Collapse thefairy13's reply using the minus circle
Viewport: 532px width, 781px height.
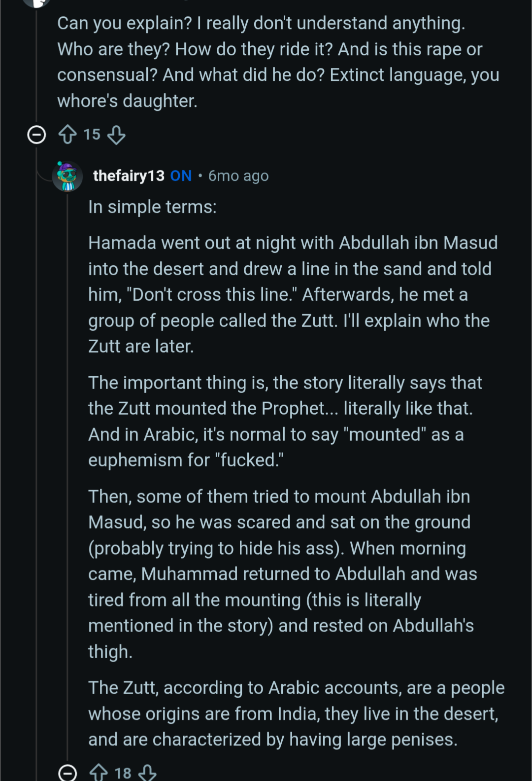67,772
